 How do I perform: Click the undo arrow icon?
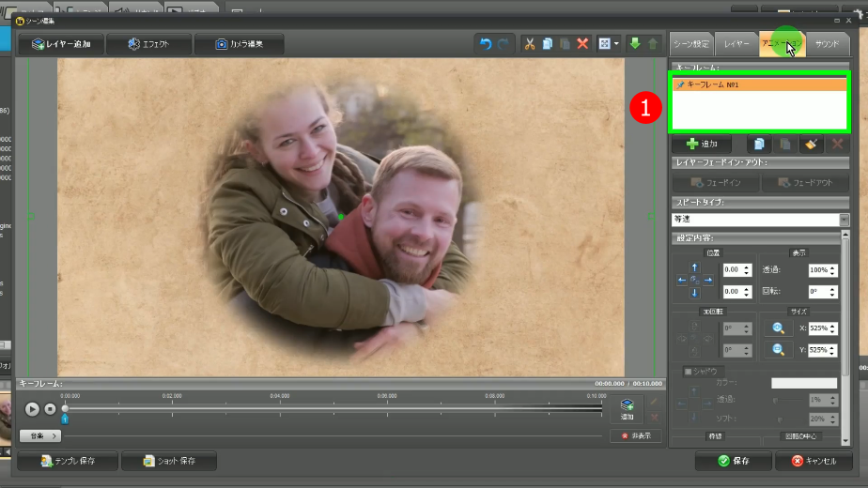pyautogui.click(x=486, y=44)
